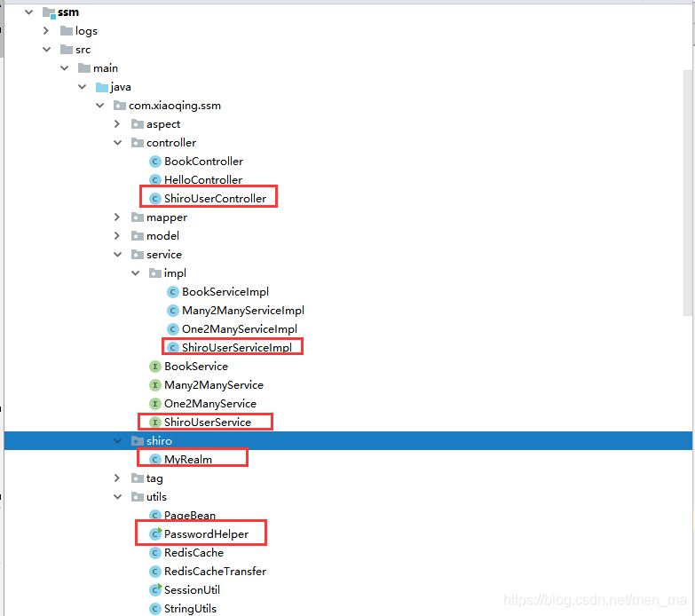Click the service package icon

pos(138,255)
